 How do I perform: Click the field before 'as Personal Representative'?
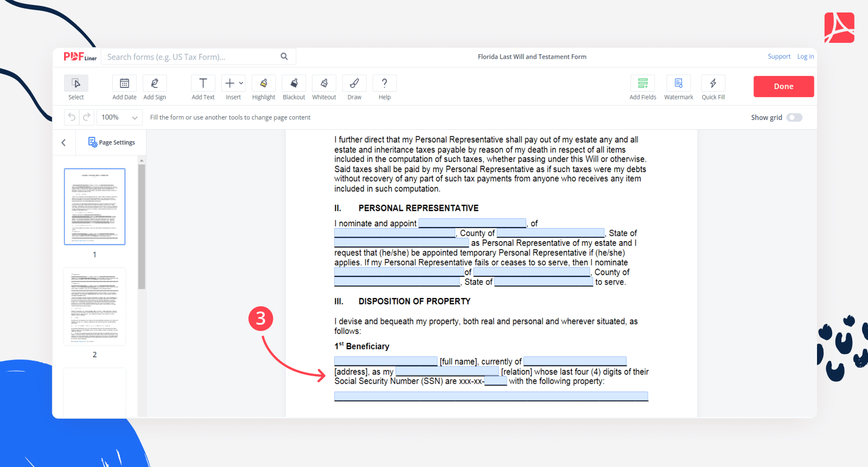point(401,243)
